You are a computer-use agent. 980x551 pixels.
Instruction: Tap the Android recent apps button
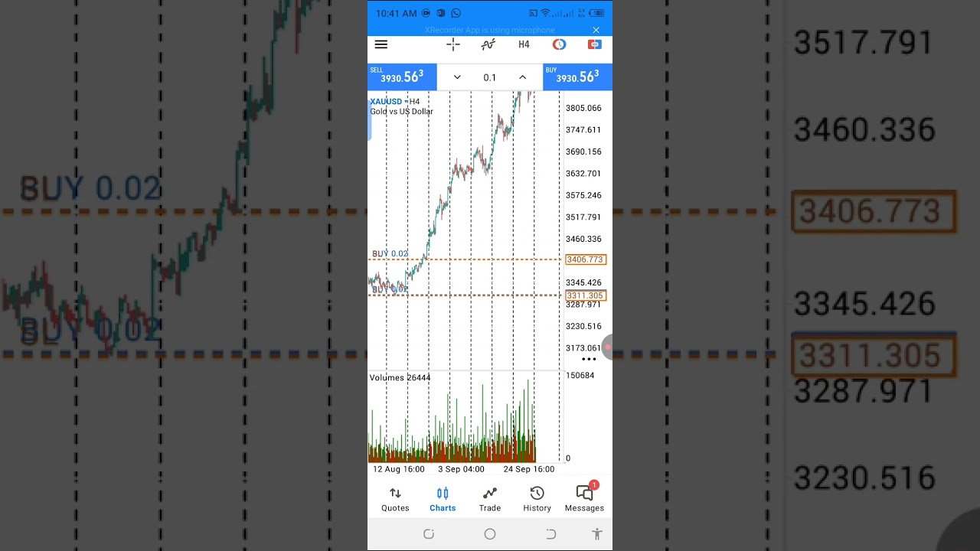tap(429, 534)
